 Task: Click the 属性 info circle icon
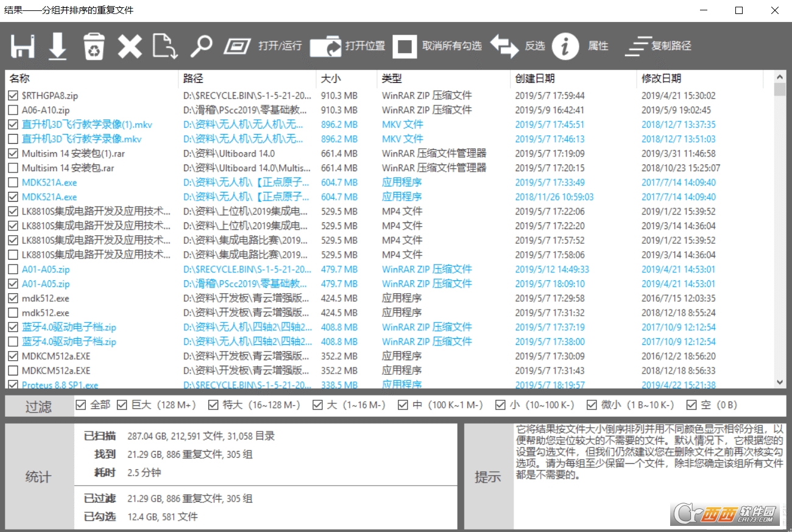click(565, 46)
